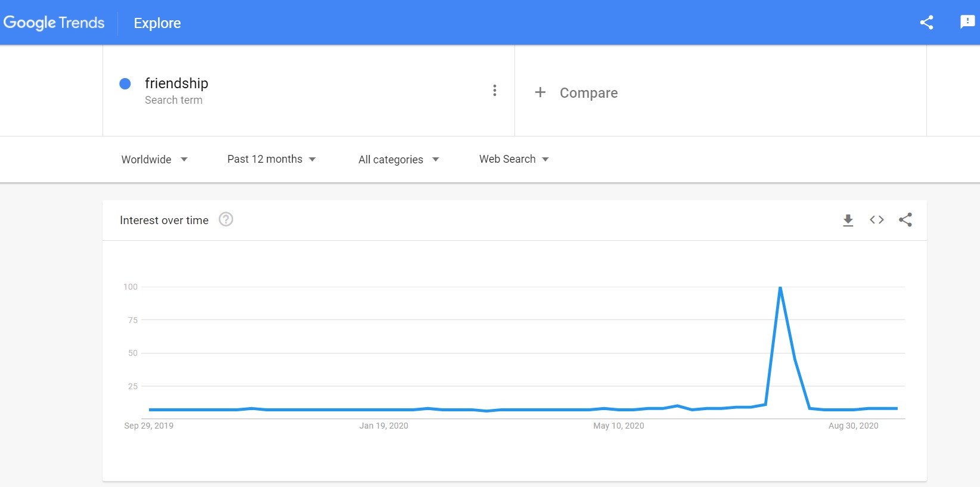
Task: Open the friendship term options menu
Action: click(x=495, y=90)
